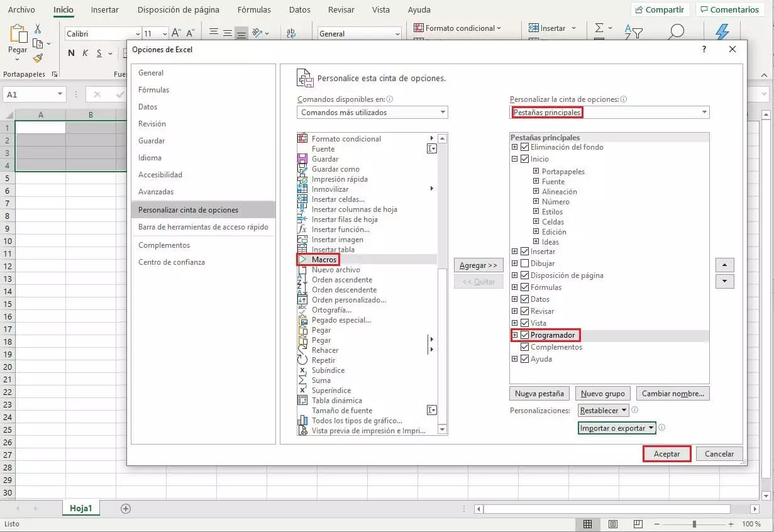Switch to the Insertar ribbon tab

point(104,9)
